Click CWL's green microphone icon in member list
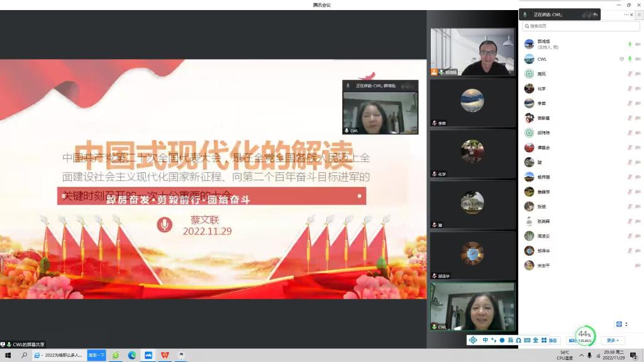 (x=630, y=59)
